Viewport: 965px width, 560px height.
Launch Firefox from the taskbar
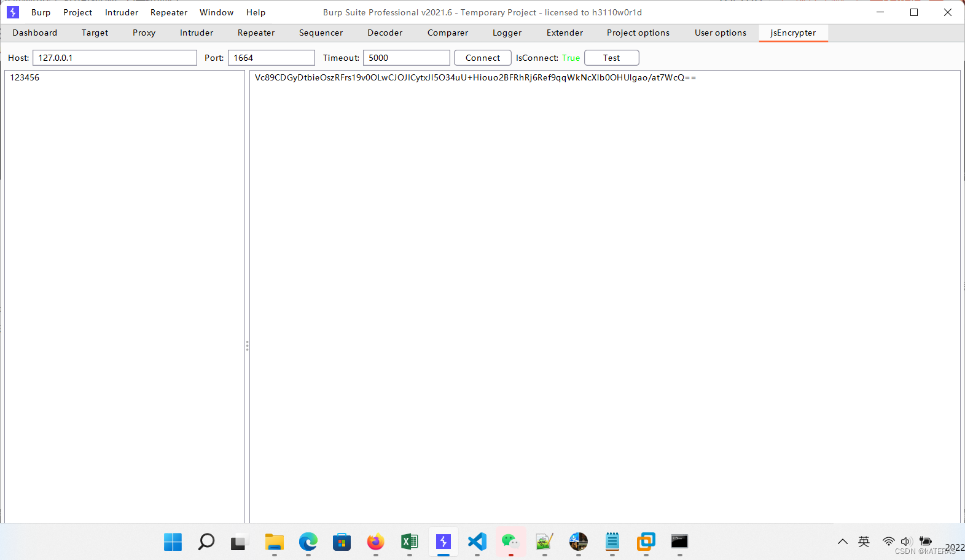[376, 542]
